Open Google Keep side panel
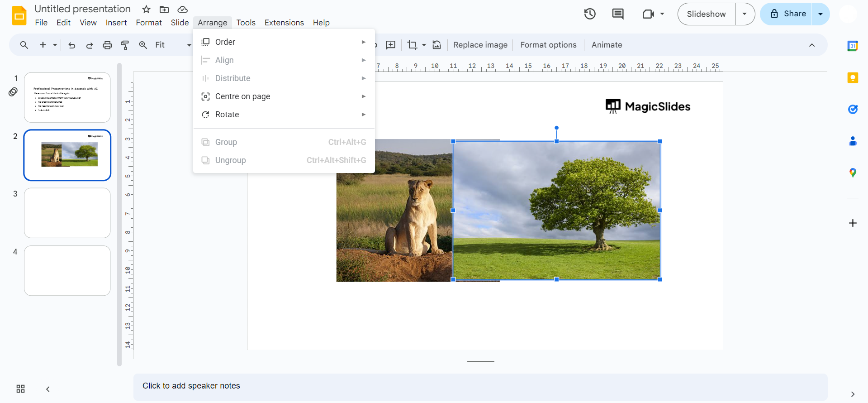Viewport: 868px width, 403px height. tap(853, 77)
